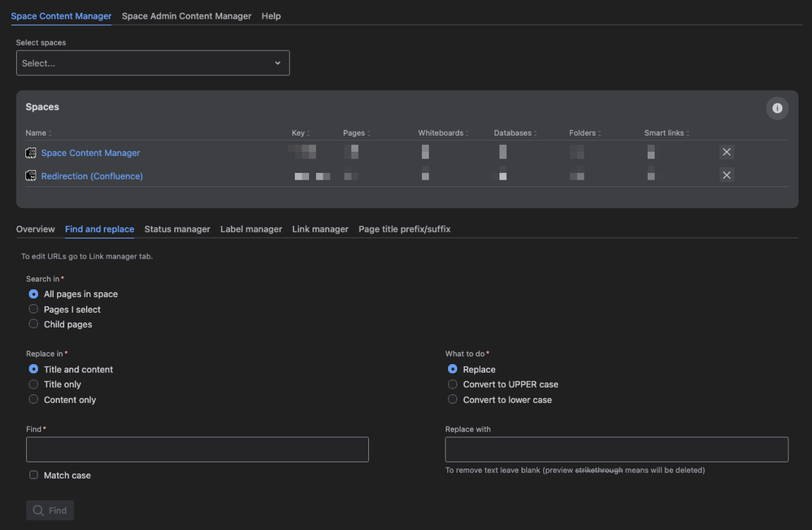Focus the Find text field
Image resolution: width=812 pixels, height=530 pixels.
[x=198, y=450]
